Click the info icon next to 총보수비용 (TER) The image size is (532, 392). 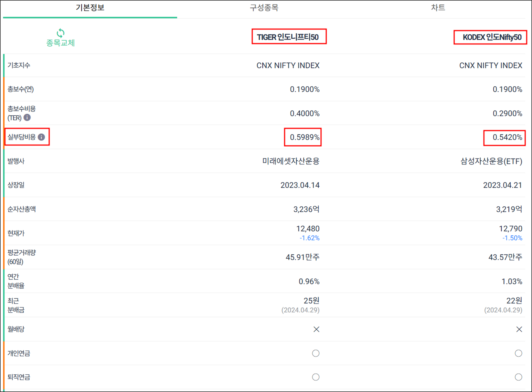(27, 117)
